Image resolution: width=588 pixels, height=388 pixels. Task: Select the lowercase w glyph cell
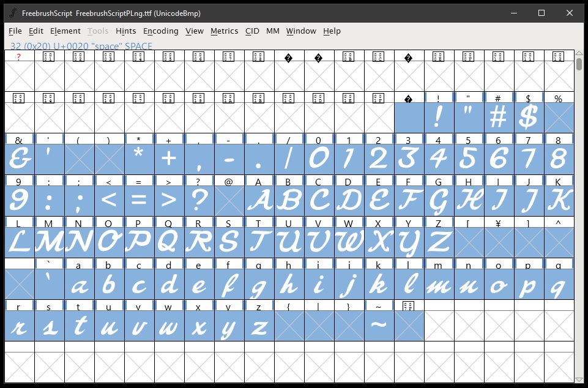[x=169, y=326]
